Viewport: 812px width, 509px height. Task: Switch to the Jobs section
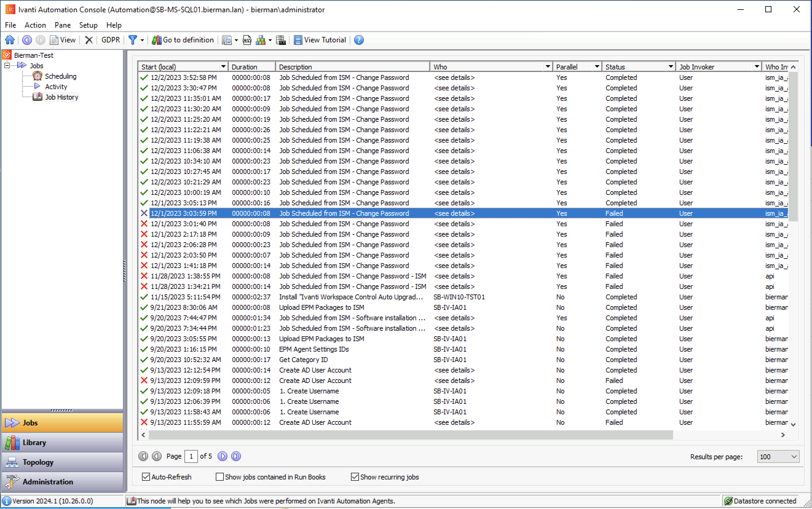62,423
